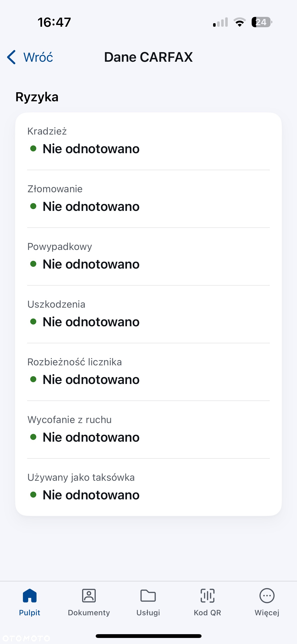Open the Kod QR scanner icon
Image resolution: width=297 pixels, height=644 pixels.
[208, 596]
